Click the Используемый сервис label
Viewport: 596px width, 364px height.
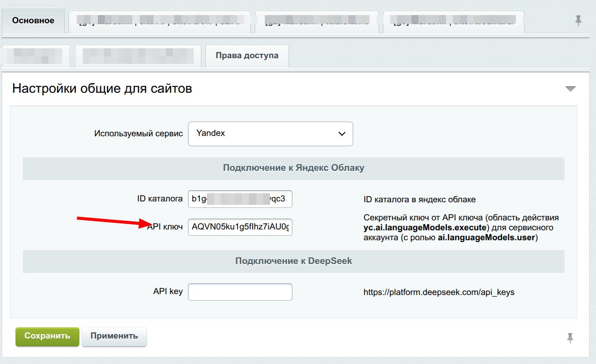[138, 134]
